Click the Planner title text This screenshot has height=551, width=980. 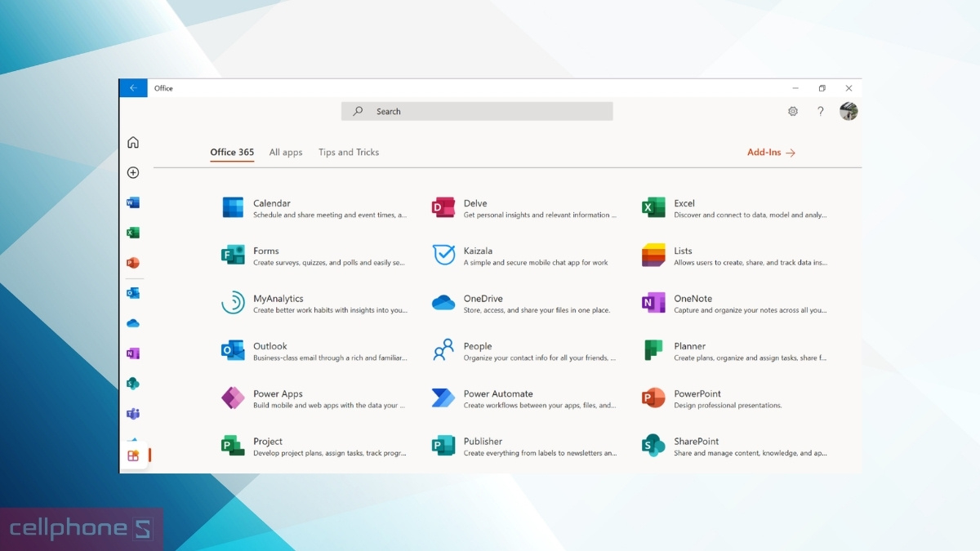690,346
